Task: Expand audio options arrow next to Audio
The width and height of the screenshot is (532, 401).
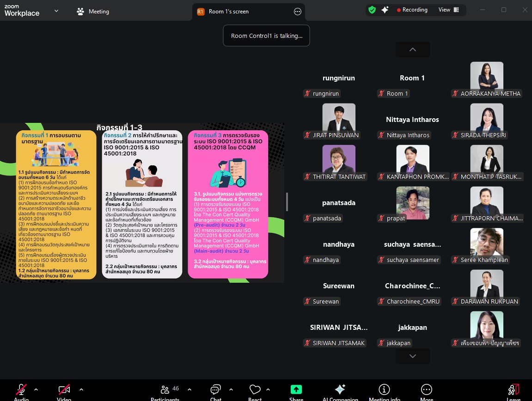Action: 36,389
